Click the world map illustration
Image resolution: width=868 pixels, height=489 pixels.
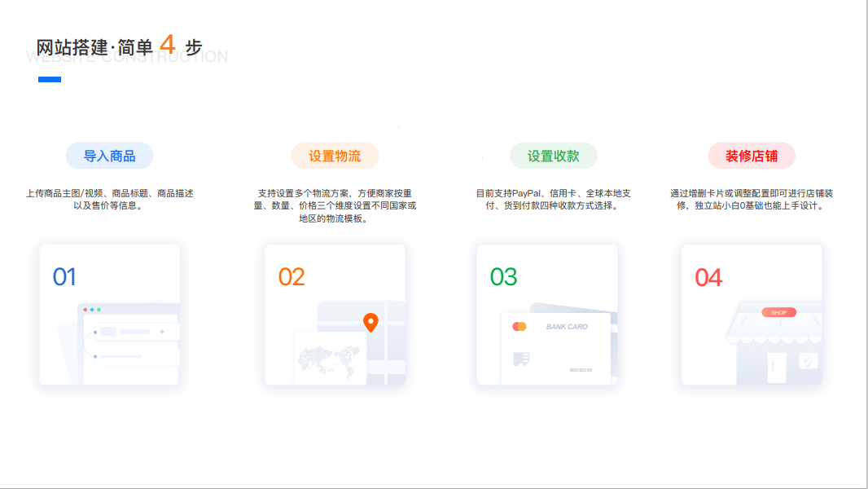[330, 356]
